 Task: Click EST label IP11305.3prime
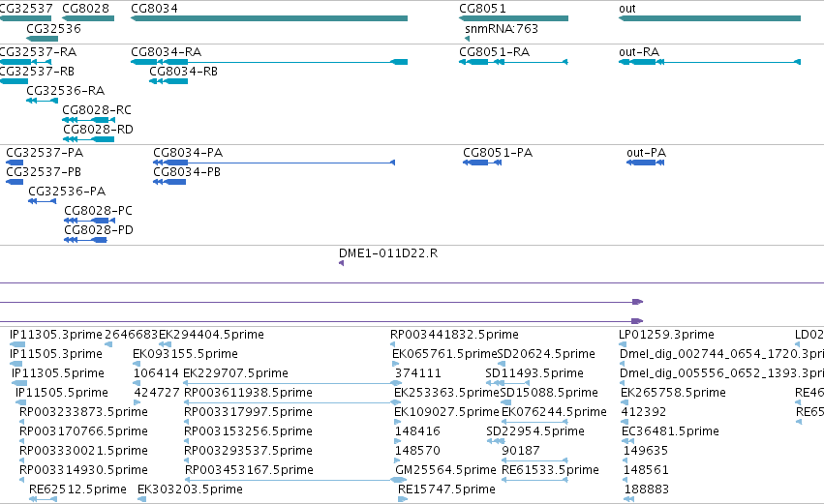pyautogui.click(x=56, y=335)
